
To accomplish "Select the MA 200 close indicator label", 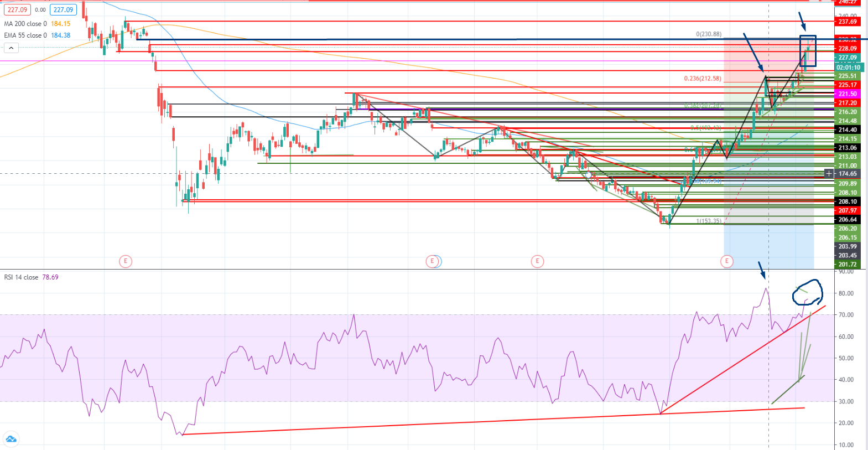I will point(25,24).
